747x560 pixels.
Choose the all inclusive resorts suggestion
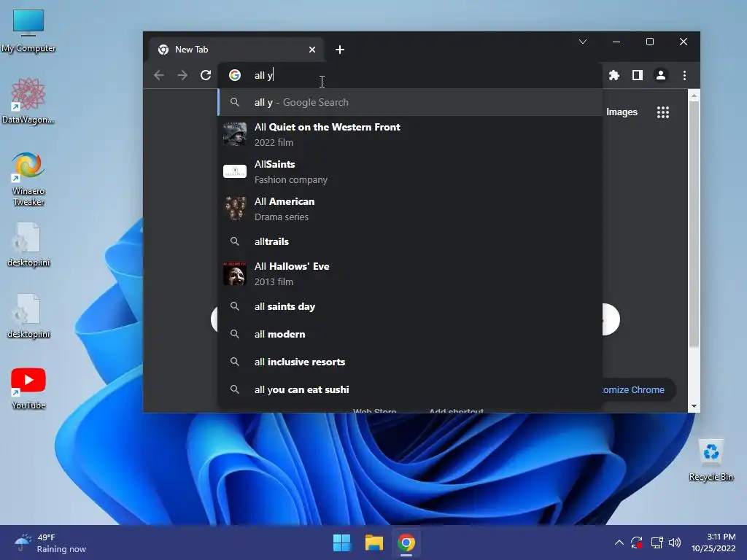tap(410, 362)
